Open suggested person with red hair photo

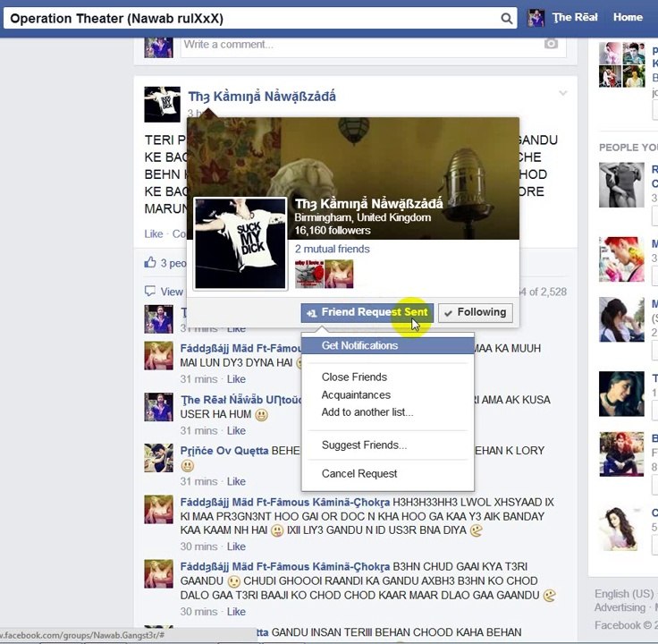(621, 259)
